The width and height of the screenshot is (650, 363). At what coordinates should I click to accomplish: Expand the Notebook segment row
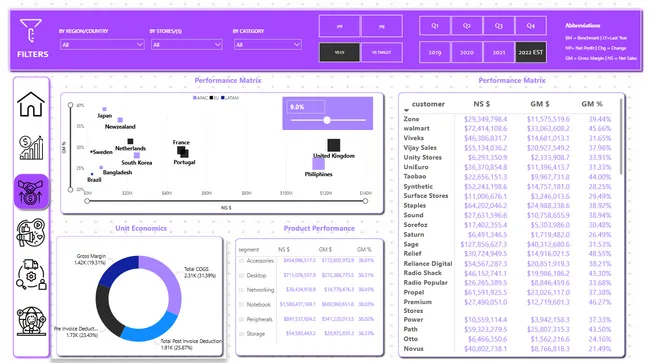point(241,305)
